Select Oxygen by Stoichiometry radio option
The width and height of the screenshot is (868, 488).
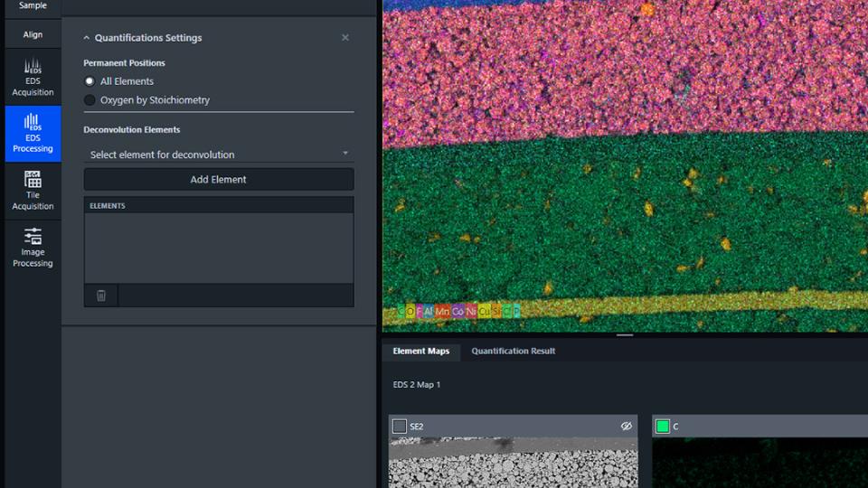pos(90,100)
